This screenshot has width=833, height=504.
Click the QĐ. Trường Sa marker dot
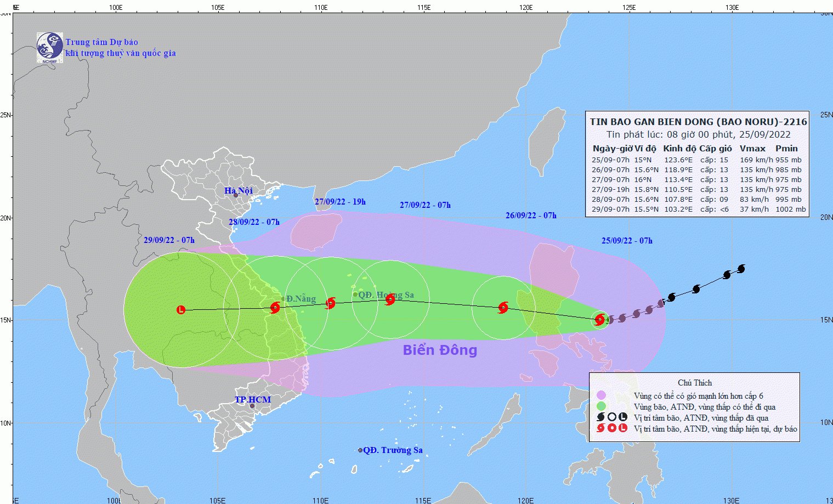360,450
